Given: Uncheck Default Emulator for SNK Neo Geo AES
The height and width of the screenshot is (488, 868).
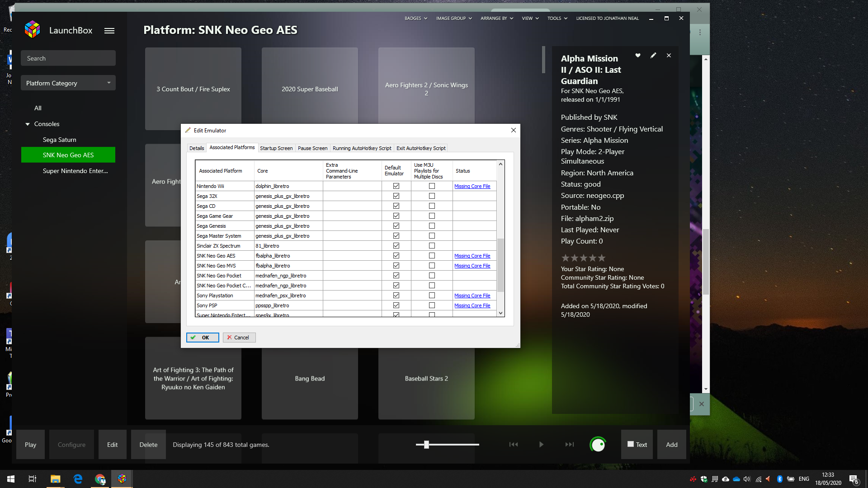Looking at the screenshot, I should [396, 256].
